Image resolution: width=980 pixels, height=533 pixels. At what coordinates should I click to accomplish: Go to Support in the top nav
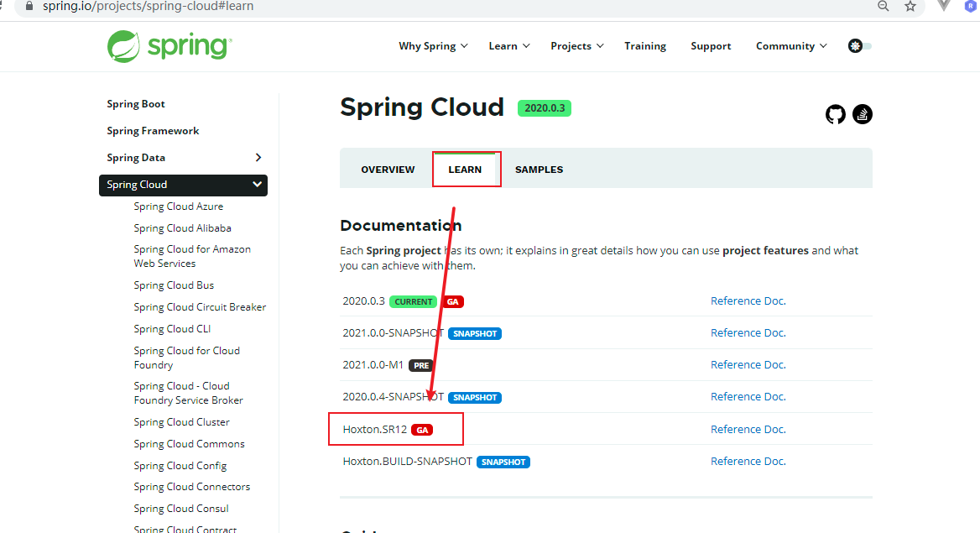point(711,46)
